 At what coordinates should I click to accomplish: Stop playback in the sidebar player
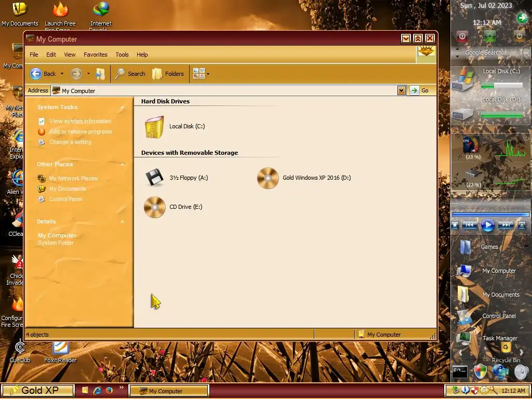[456, 225]
